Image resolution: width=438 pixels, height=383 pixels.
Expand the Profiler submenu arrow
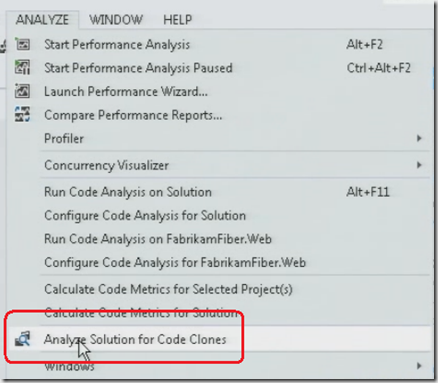(x=419, y=138)
